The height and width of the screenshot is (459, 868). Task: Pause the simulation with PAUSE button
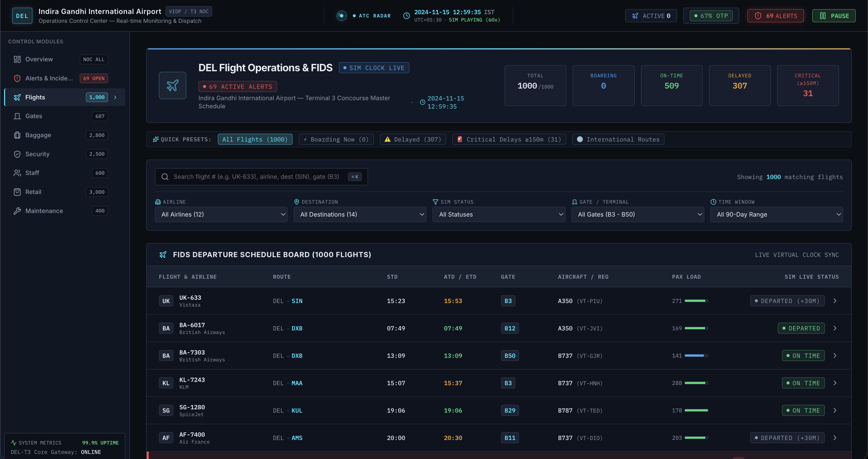tap(834, 16)
